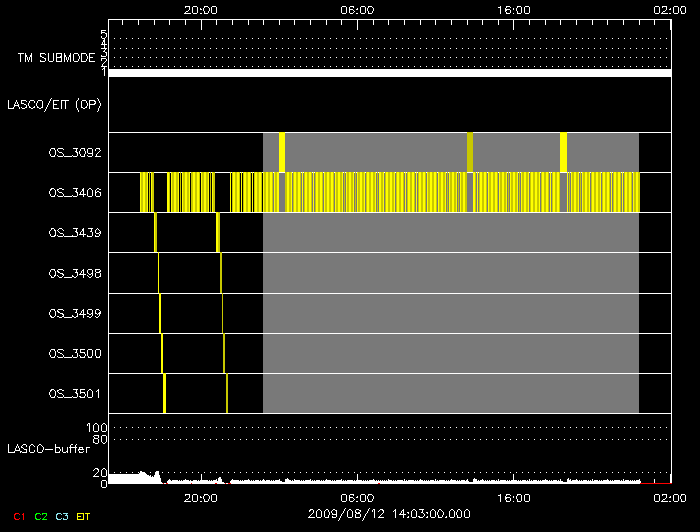Viewport: 700px width, 532px height.
Task: Click the 06:00 tick label on top axis
Action: 358,9
